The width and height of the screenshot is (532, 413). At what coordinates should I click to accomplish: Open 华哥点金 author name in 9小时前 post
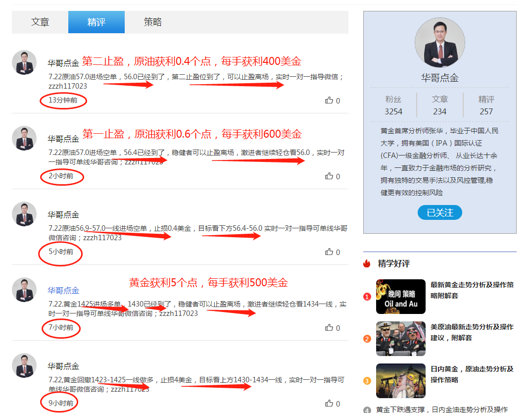click(x=63, y=366)
